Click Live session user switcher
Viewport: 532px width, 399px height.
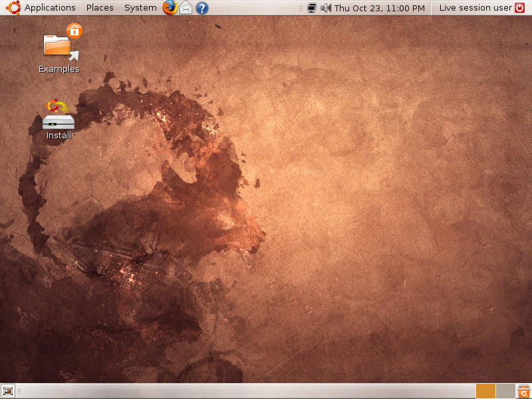coord(475,8)
